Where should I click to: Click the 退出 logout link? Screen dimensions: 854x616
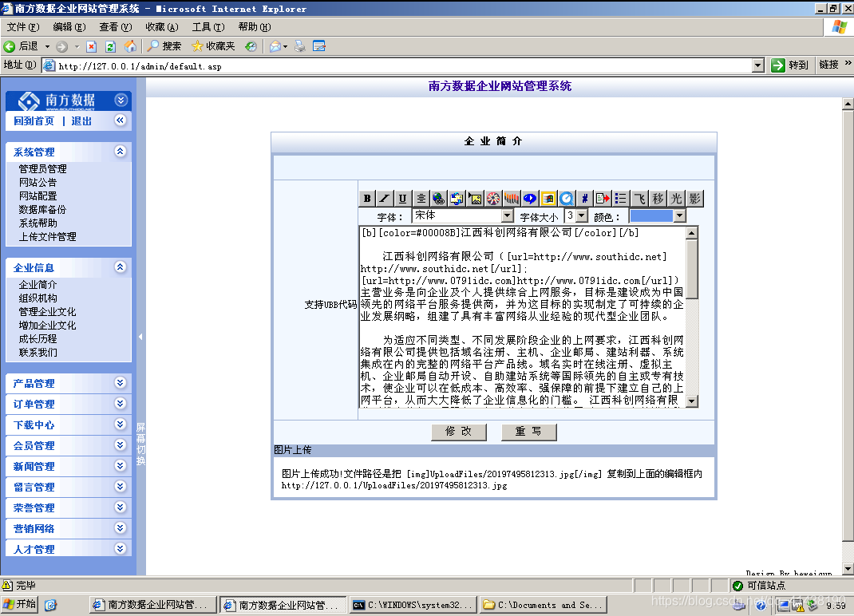[81, 121]
